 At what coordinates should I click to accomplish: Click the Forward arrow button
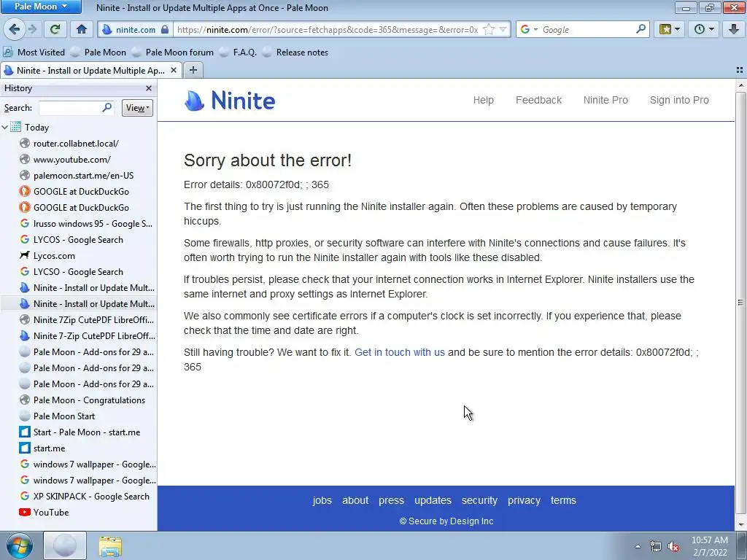click(32, 29)
